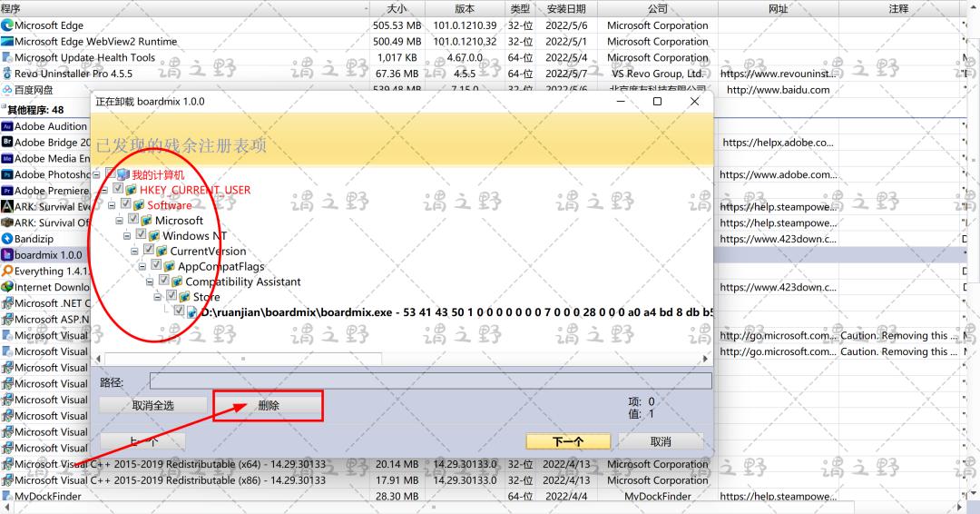Select the Internet Download Manager icon
This screenshot has height=514, width=980.
pos(7,287)
